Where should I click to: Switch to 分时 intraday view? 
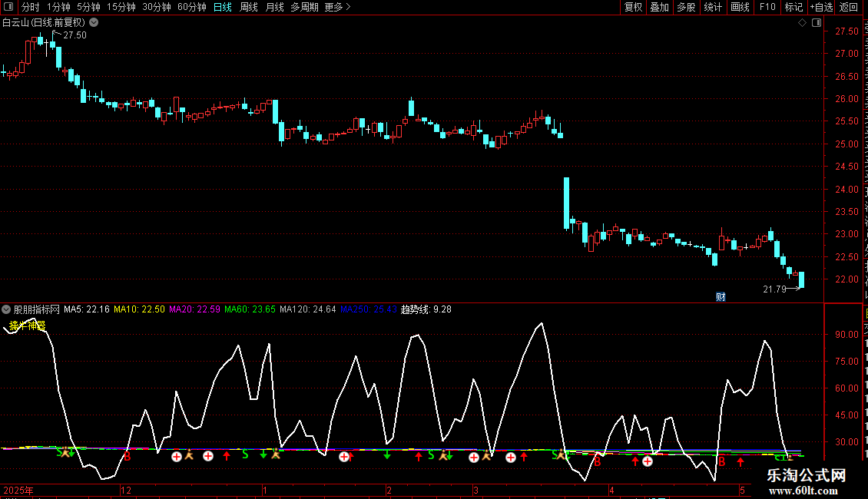[x=31, y=7]
